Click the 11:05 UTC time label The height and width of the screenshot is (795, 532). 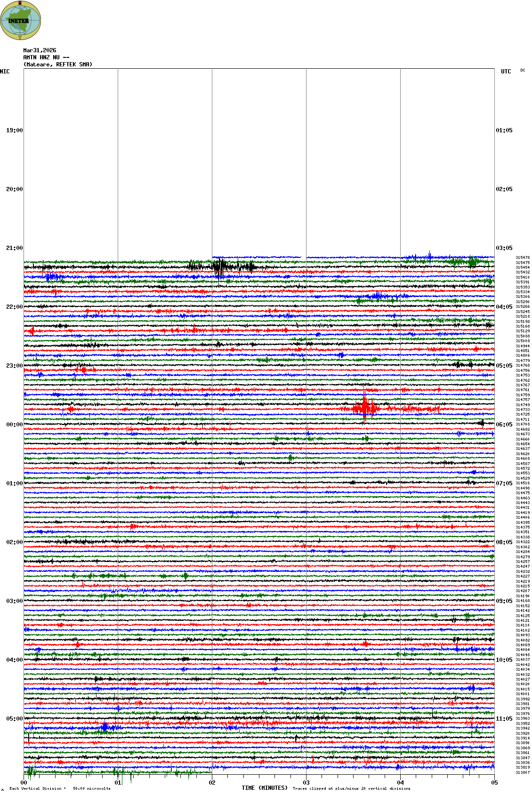pyautogui.click(x=504, y=719)
